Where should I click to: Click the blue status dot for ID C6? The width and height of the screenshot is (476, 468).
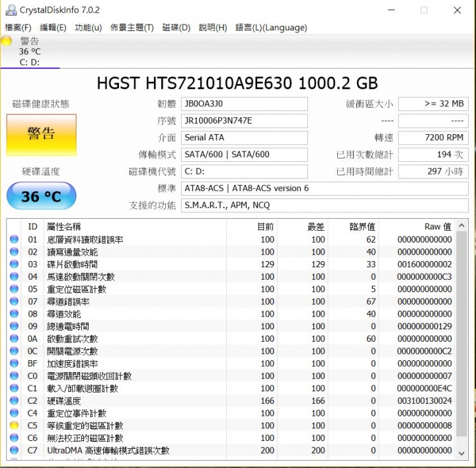[x=14, y=438]
